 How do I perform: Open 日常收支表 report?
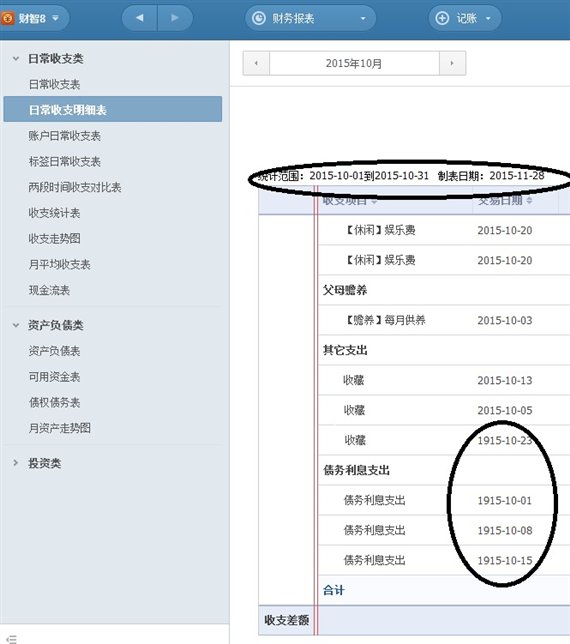54,85
